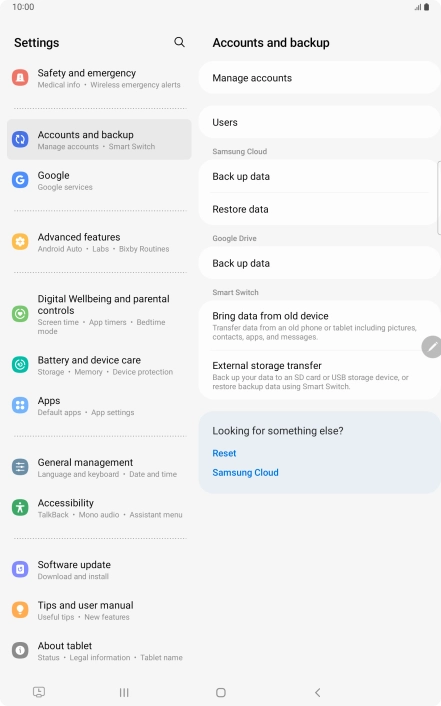Tap the Apps icon

coord(20,405)
